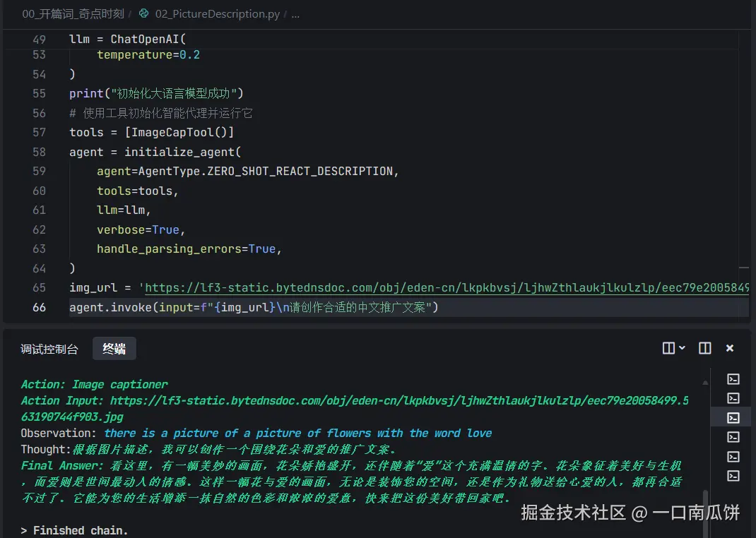Select the fourth terminal instance icon
Screen dimensions: 756x538
[x=733, y=437]
